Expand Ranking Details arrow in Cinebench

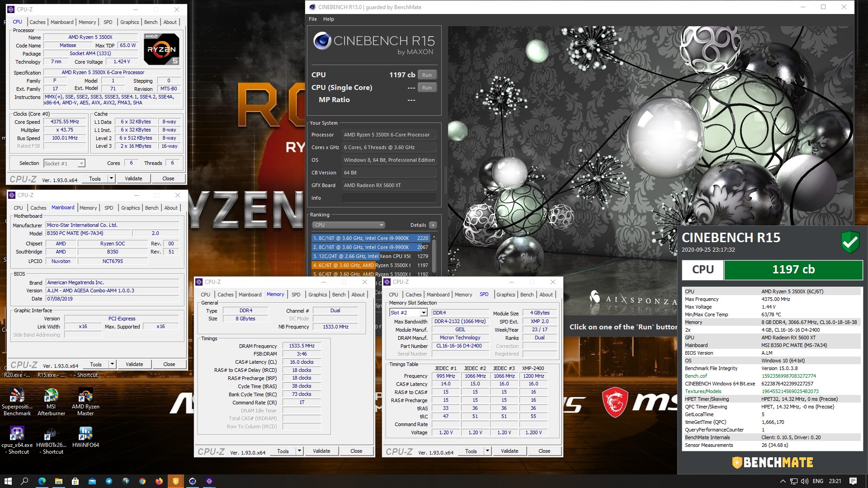click(x=433, y=225)
